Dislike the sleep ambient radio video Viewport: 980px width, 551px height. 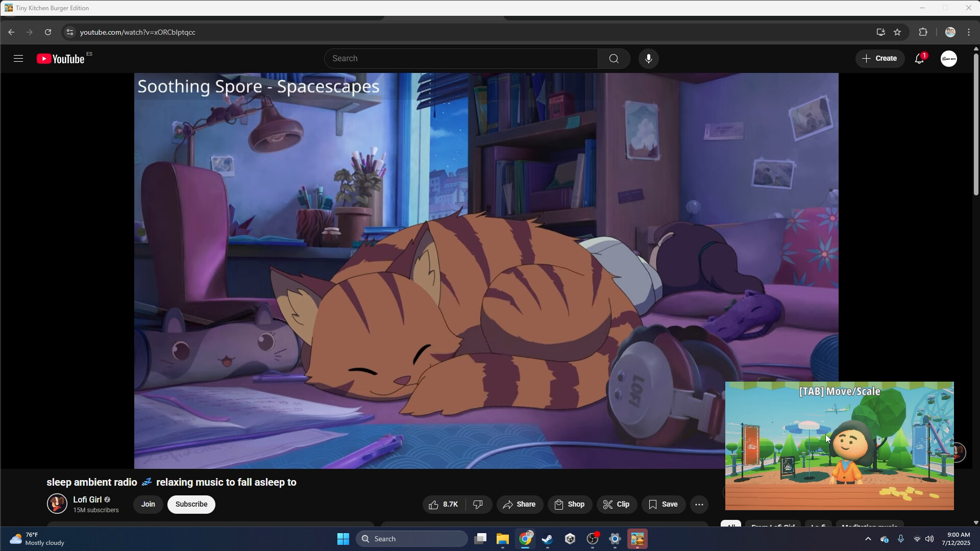tap(478, 504)
